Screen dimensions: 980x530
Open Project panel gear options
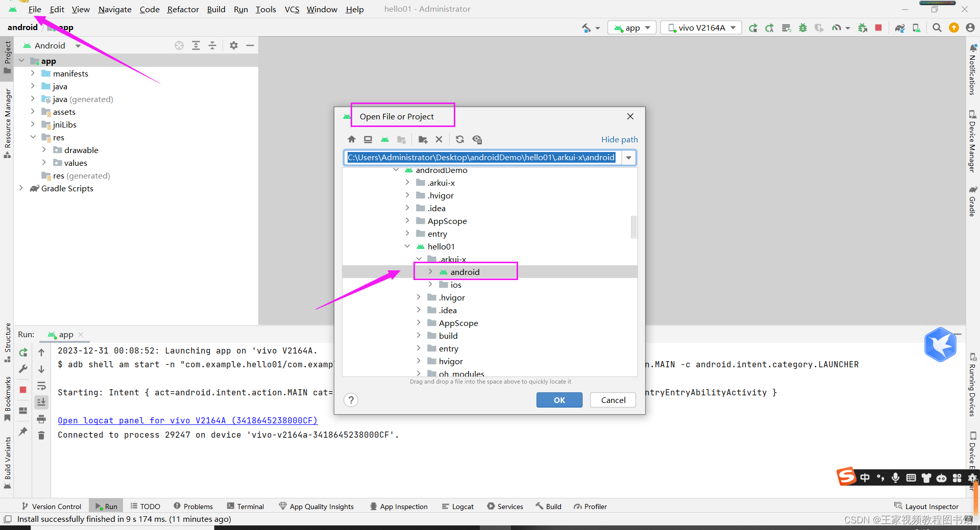point(234,45)
